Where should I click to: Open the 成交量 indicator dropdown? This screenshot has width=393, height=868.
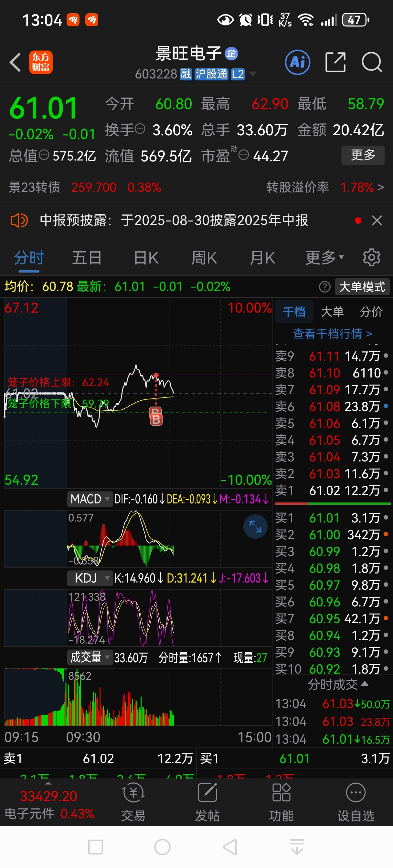click(x=90, y=657)
